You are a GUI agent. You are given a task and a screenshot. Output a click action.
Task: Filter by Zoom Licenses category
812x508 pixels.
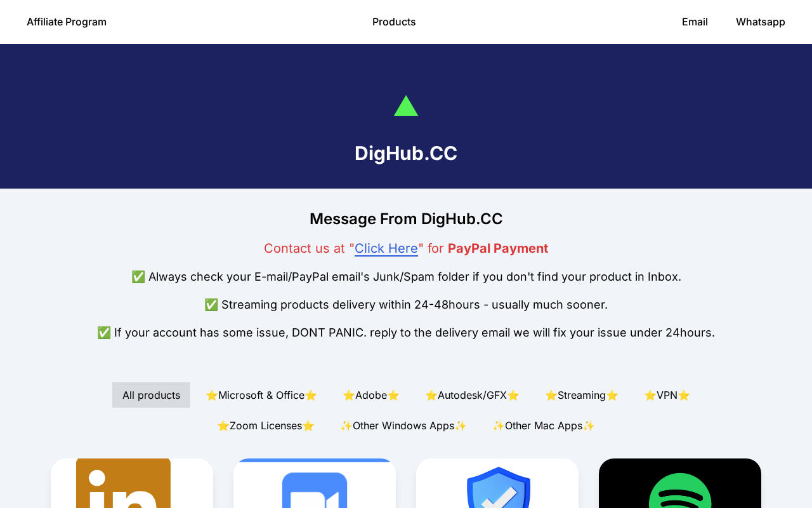[266, 425]
